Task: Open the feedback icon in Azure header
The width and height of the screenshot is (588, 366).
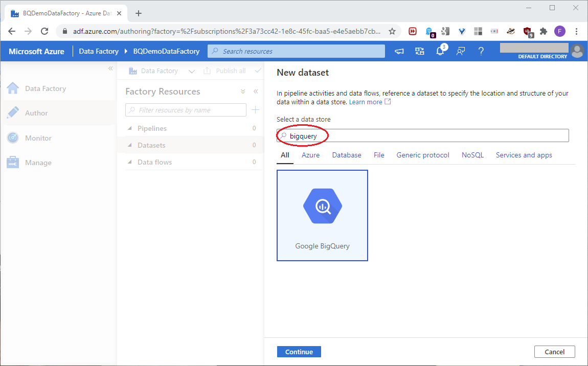Action: click(x=460, y=51)
